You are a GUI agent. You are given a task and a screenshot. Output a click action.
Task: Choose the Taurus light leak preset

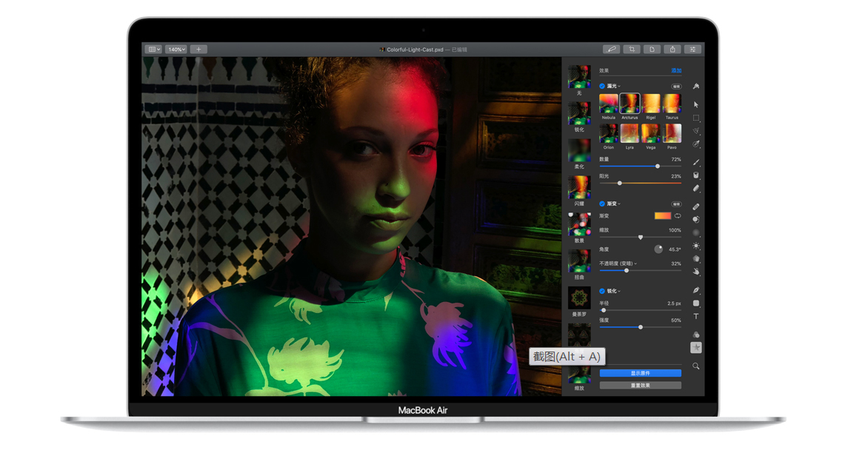(672, 104)
